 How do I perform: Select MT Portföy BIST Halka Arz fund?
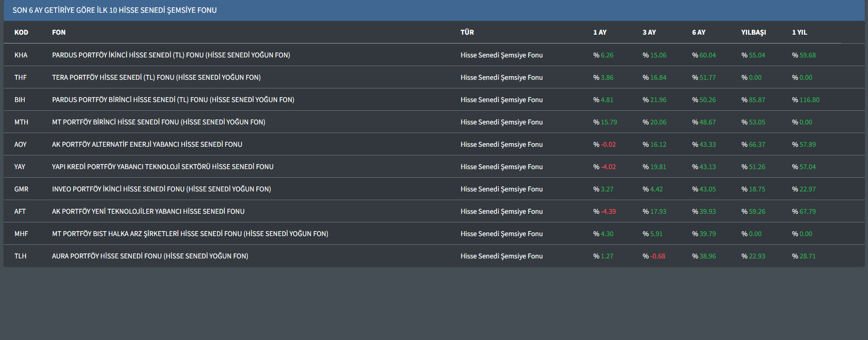point(190,234)
